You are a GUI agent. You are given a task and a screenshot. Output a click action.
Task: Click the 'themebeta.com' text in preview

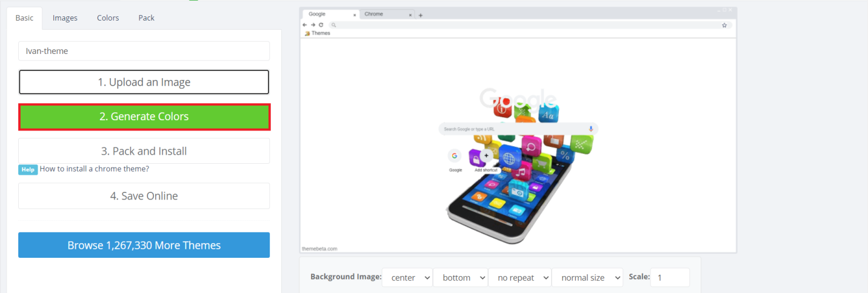(319, 249)
